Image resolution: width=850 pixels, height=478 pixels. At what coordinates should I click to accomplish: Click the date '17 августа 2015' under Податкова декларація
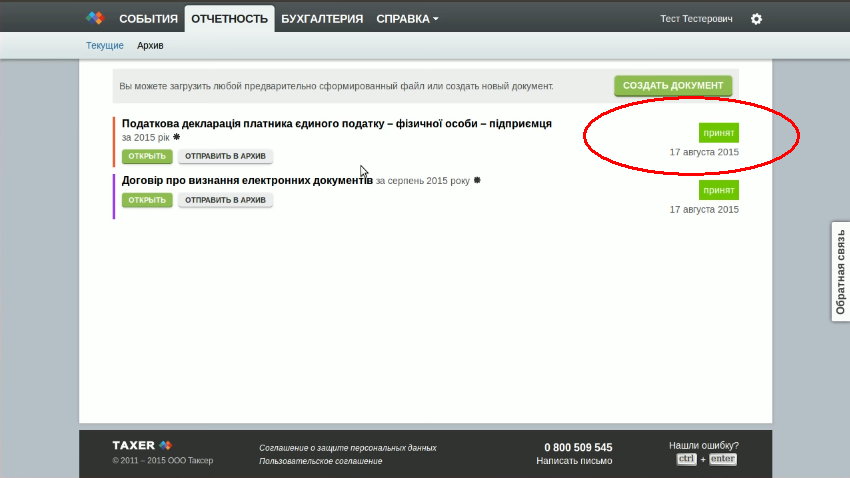[x=704, y=152]
